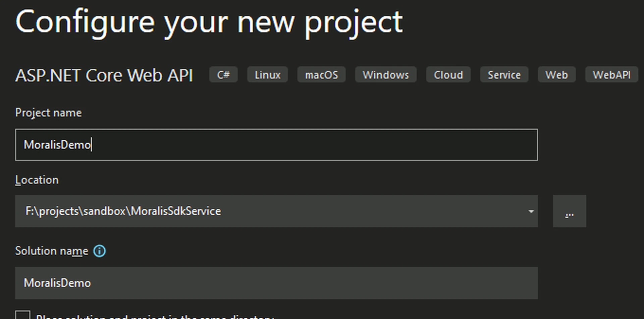This screenshot has width=644, height=319.
Task: Click the Windows platform tag
Action: 385,74
